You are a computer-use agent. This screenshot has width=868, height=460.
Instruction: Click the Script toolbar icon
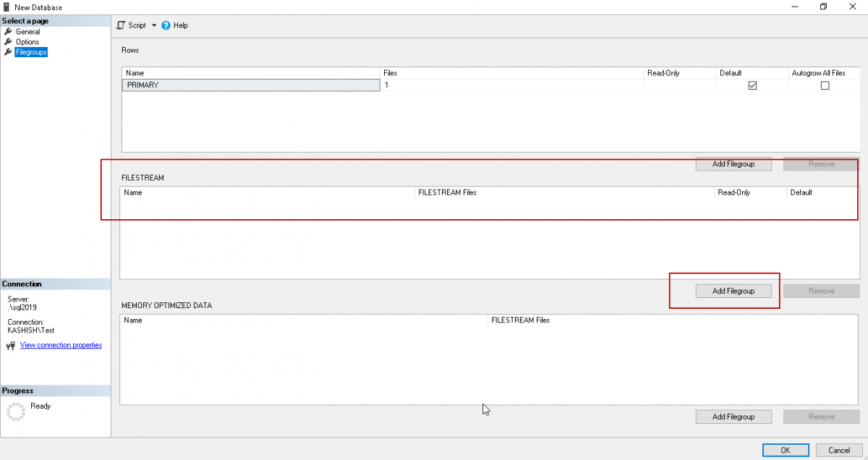coord(122,25)
